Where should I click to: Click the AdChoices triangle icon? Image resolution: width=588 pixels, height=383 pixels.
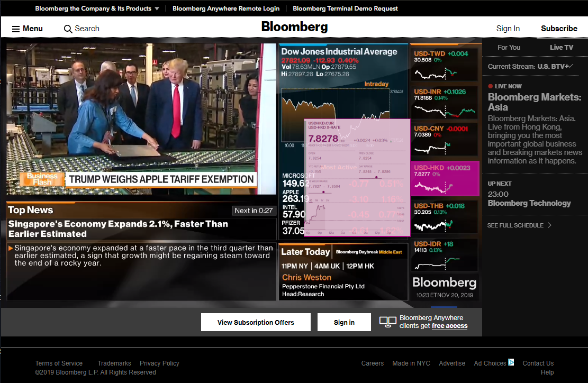pyautogui.click(x=511, y=362)
